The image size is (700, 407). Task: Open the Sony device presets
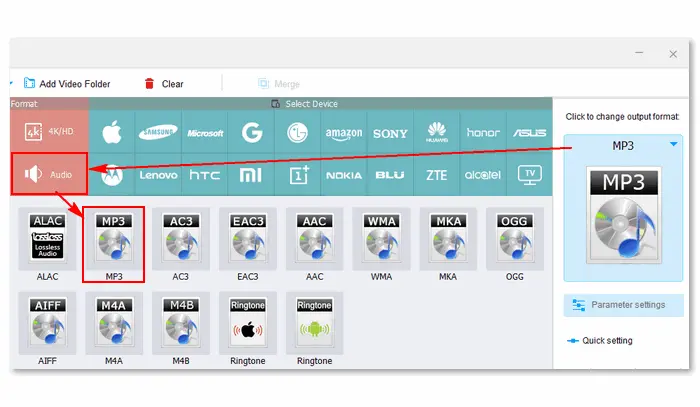(x=390, y=133)
